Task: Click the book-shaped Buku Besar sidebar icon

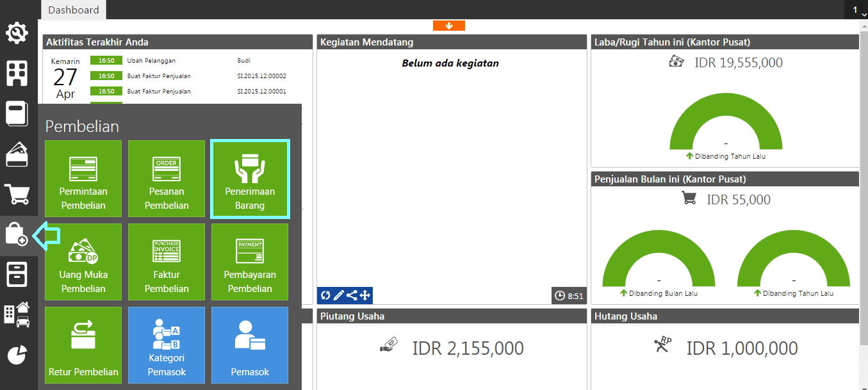Action: 17,113
